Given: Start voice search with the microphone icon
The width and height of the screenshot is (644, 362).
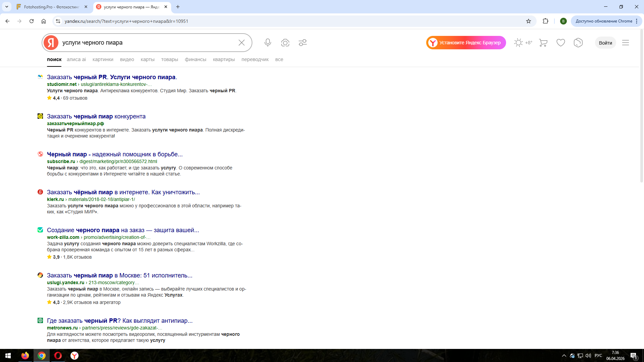Looking at the screenshot, I should [x=267, y=43].
